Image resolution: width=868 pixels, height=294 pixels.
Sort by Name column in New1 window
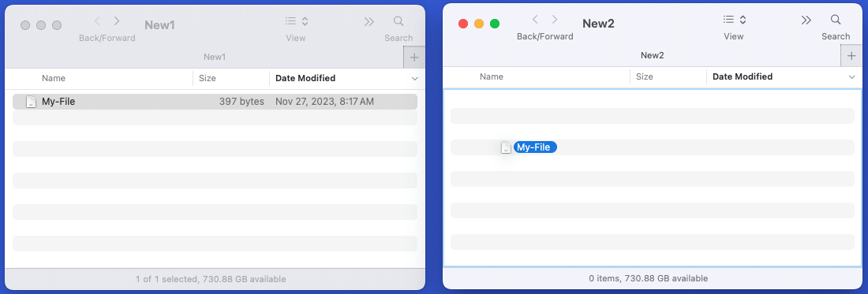[54, 79]
